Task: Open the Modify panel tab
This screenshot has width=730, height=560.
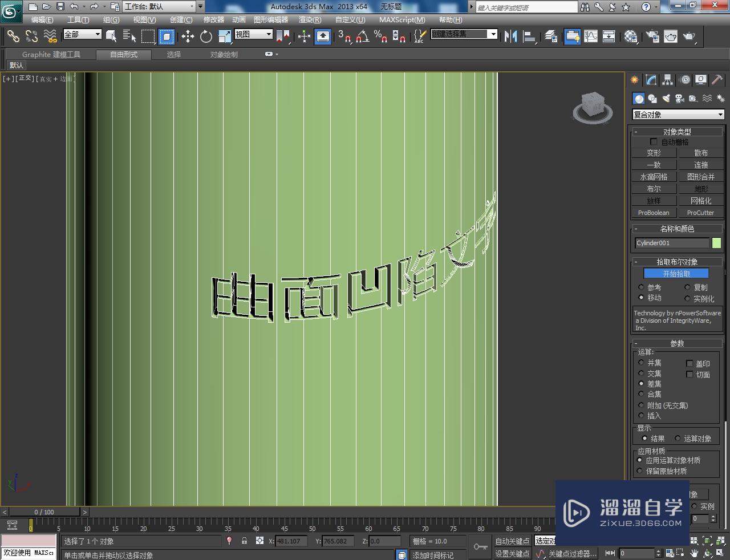Action: (x=651, y=80)
